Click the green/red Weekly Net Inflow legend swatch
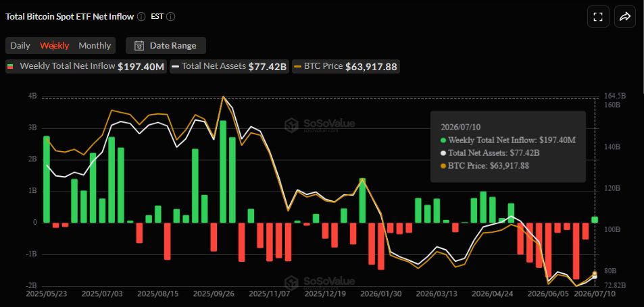The image size is (644, 307). [11, 66]
